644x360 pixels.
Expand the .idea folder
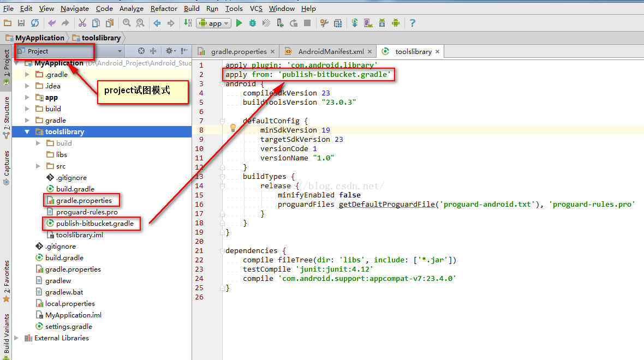click(x=27, y=86)
